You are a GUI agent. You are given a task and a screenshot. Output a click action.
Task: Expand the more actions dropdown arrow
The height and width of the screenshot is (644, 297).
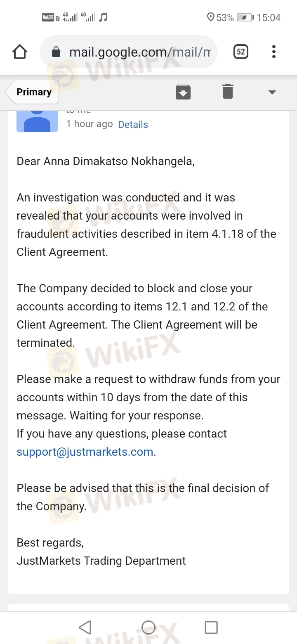click(x=272, y=92)
